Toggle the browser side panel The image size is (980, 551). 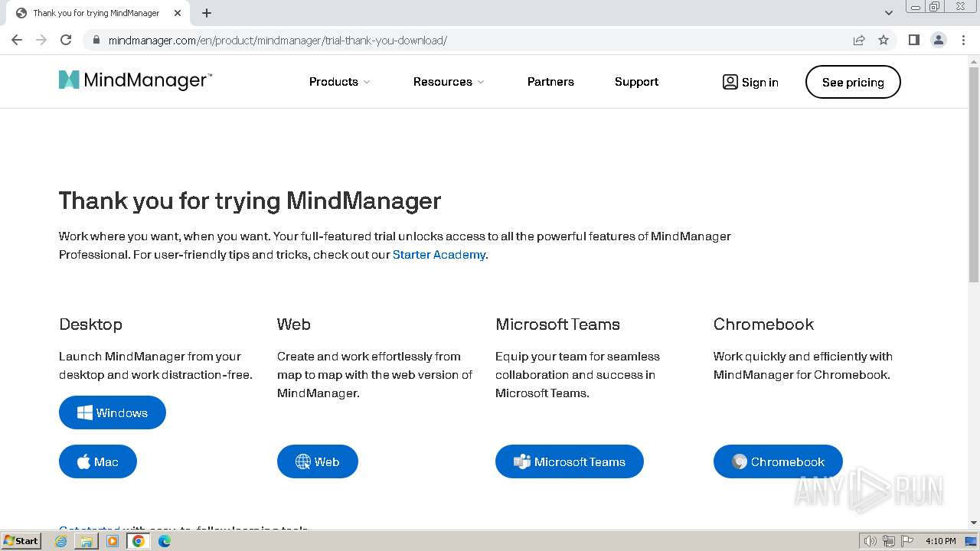pyautogui.click(x=913, y=40)
